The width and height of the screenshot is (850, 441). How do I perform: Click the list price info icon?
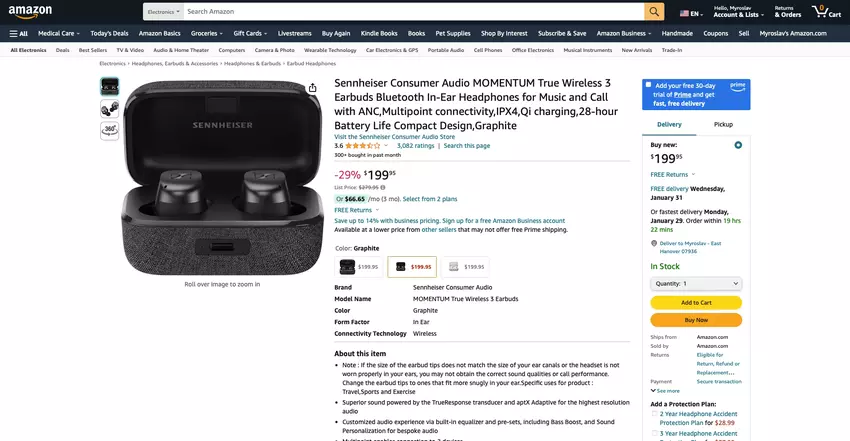click(x=383, y=187)
